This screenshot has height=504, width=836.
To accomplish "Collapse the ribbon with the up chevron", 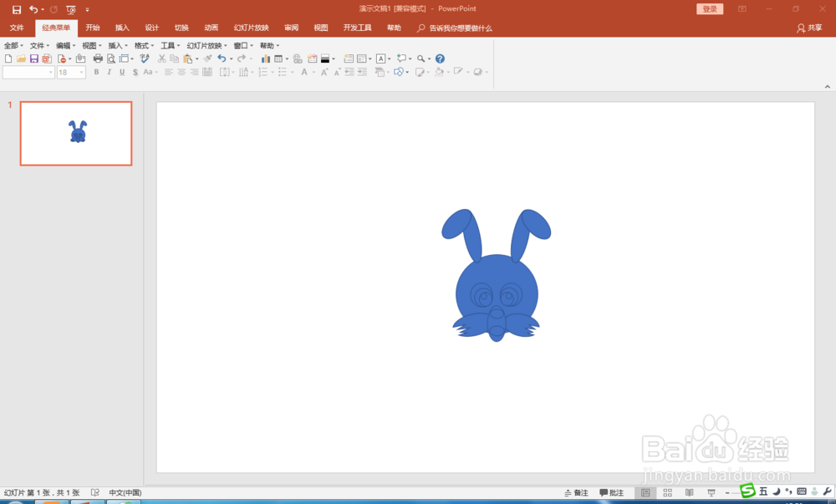I will click(x=828, y=86).
